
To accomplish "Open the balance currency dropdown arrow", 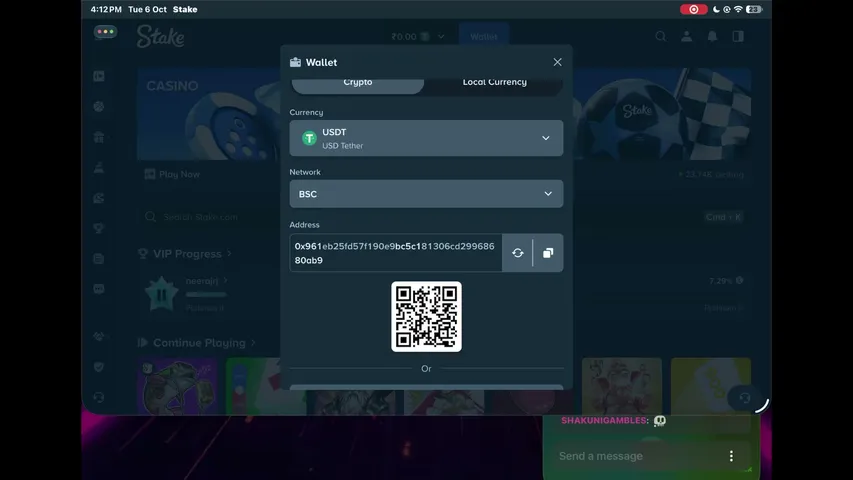I will tap(441, 36).
